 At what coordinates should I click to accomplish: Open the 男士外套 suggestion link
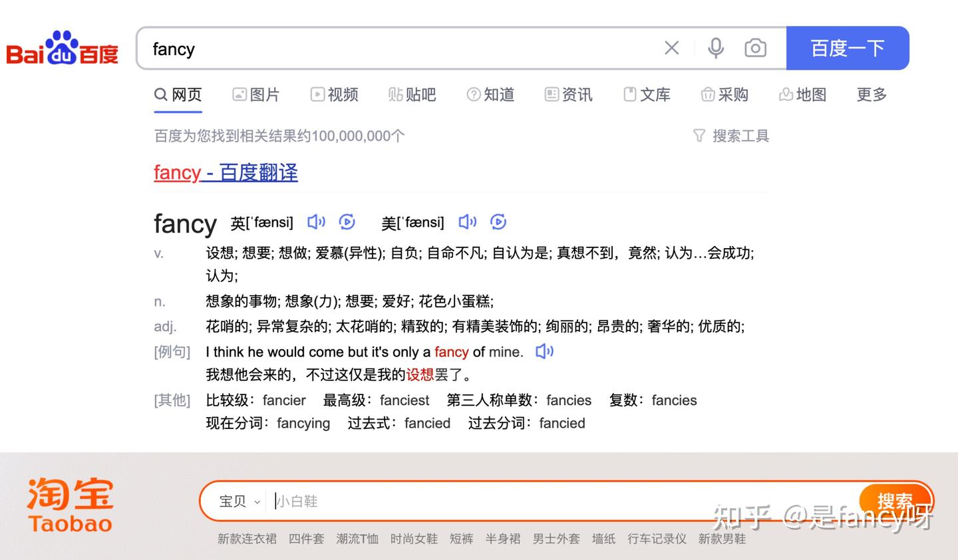point(556,539)
